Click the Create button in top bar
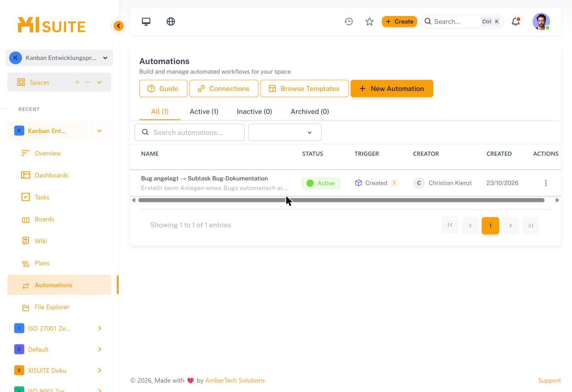572x392 pixels. 399,21
